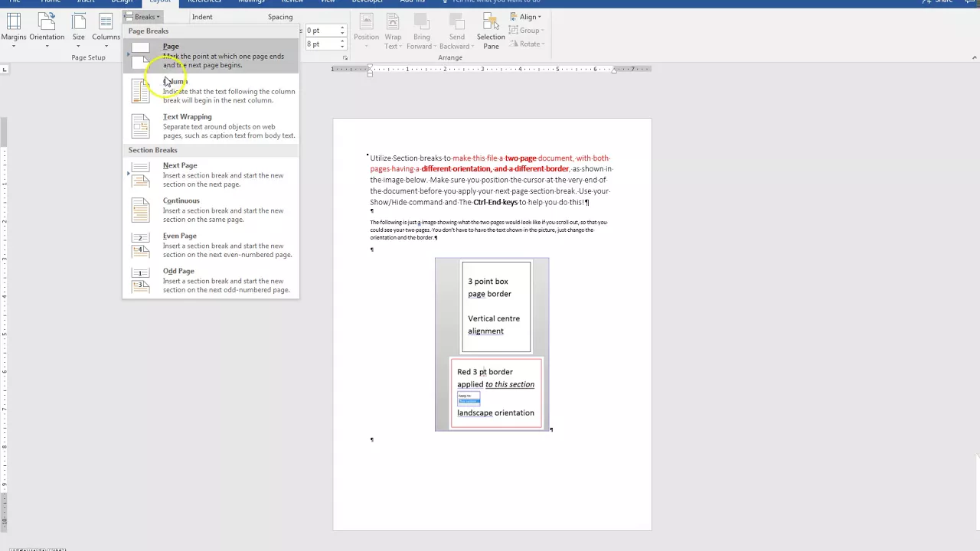Collapse the Breaks dropdown button
Image resolution: width=980 pixels, height=551 pixels.
coord(142,17)
